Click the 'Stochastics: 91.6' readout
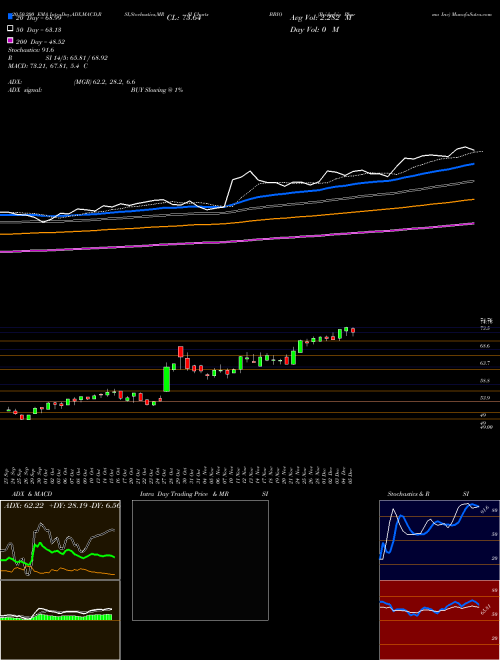This screenshot has height=660, width=500. 31,50
